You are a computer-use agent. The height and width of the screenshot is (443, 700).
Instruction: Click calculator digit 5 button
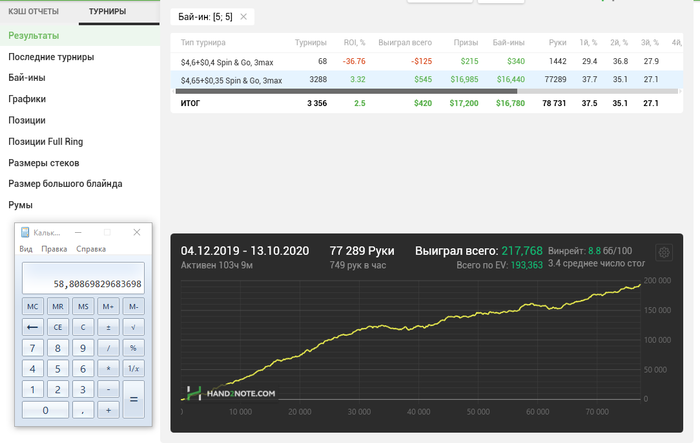click(x=58, y=368)
